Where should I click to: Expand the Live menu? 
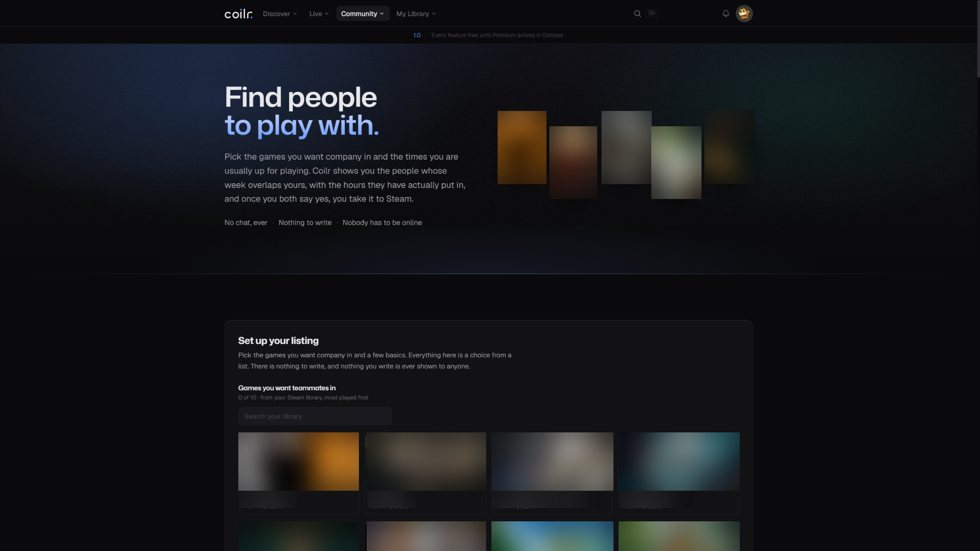[x=319, y=14]
